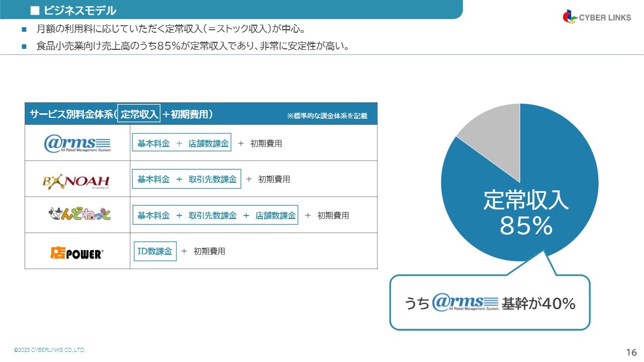Click the 定常収入 85% label on the pie chart
The width and height of the screenshot is (644, 362).
[526, 213]
